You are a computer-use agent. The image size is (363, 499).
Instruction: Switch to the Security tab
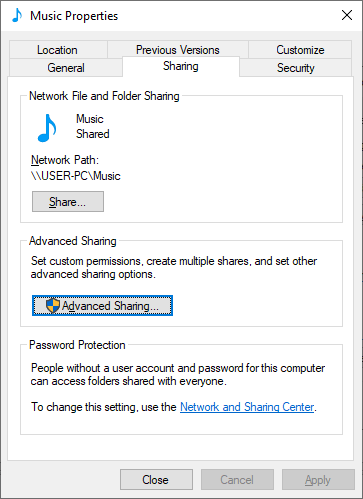296,68
